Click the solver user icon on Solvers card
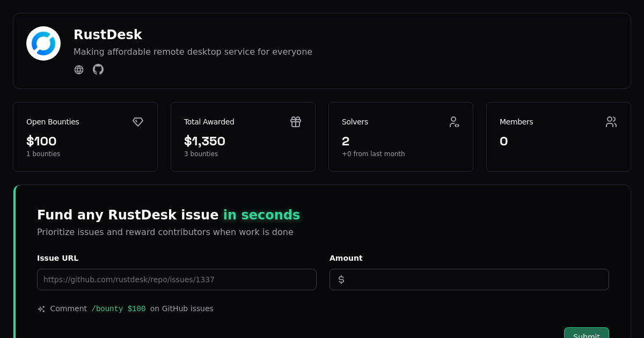 [x=455, y=122]
